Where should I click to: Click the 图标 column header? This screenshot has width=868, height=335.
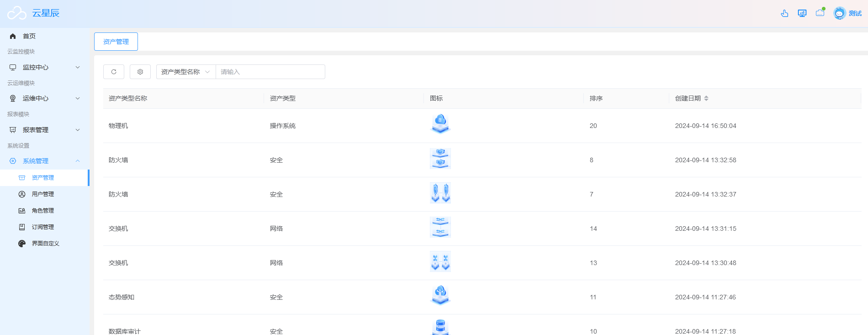point(436,98)
